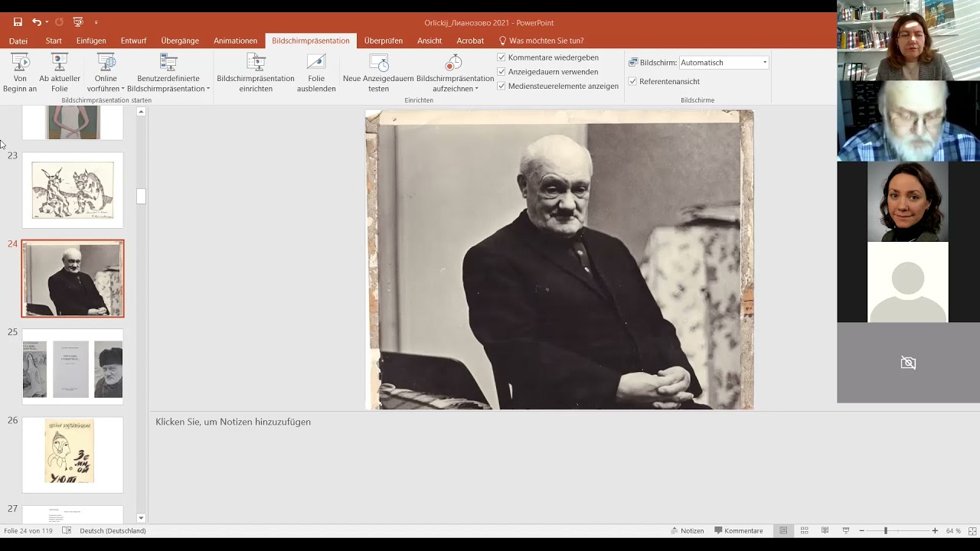Open Bildschirmpräsentation einrichten dialog
The height and width of the screenshot is (551, 980).
pos(256,73)
